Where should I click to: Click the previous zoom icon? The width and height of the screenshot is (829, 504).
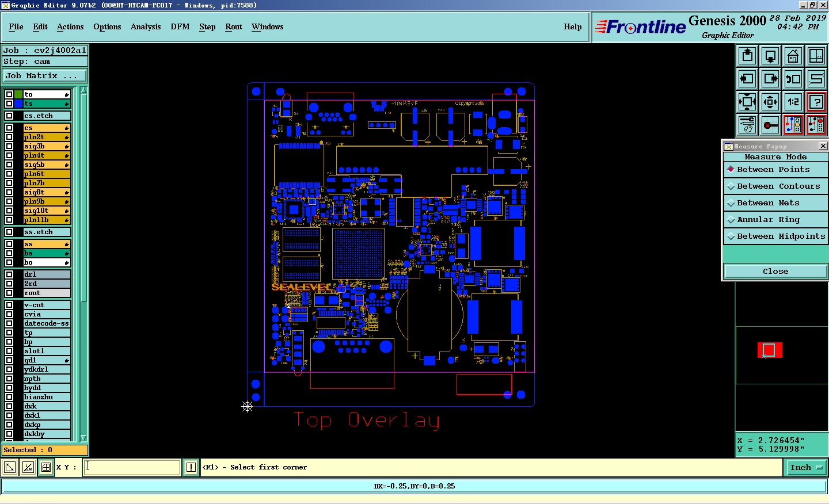(x=793, y=79)
